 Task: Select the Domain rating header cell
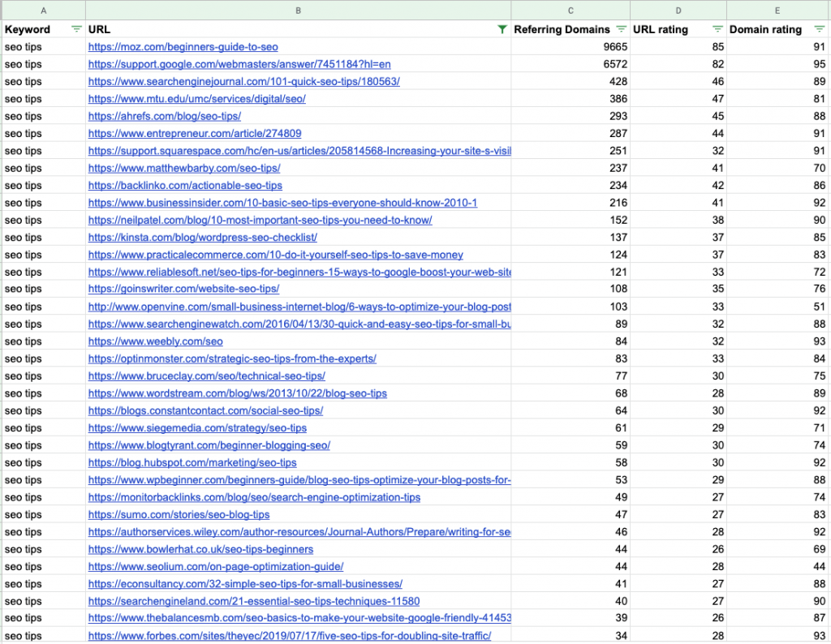tap(777, 29)
